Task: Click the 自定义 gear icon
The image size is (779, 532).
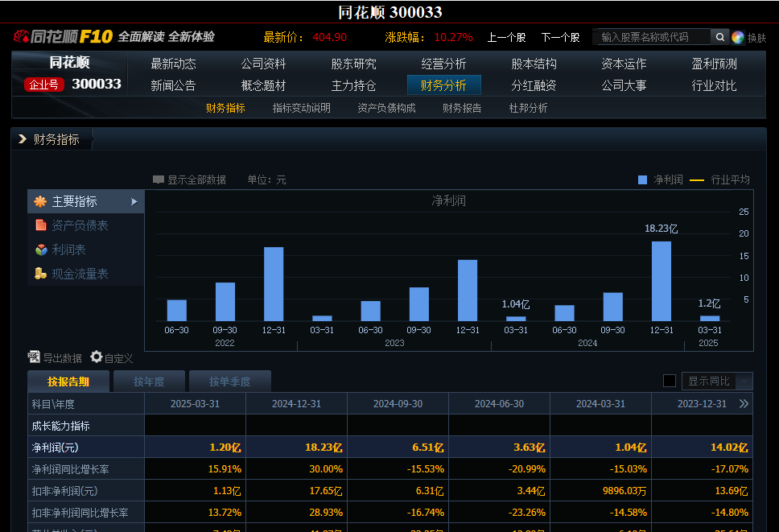Action: coord(97,357)
